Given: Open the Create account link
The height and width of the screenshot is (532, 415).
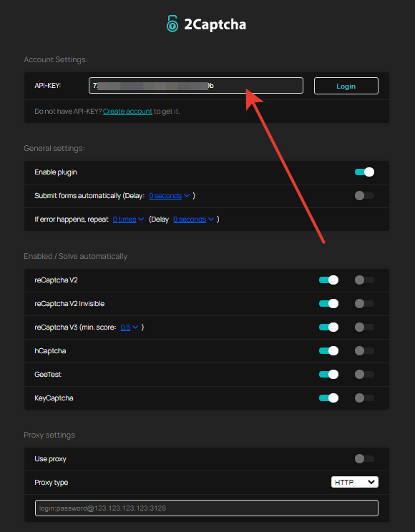Looking at the screenshot, I should tap(127, 112).
